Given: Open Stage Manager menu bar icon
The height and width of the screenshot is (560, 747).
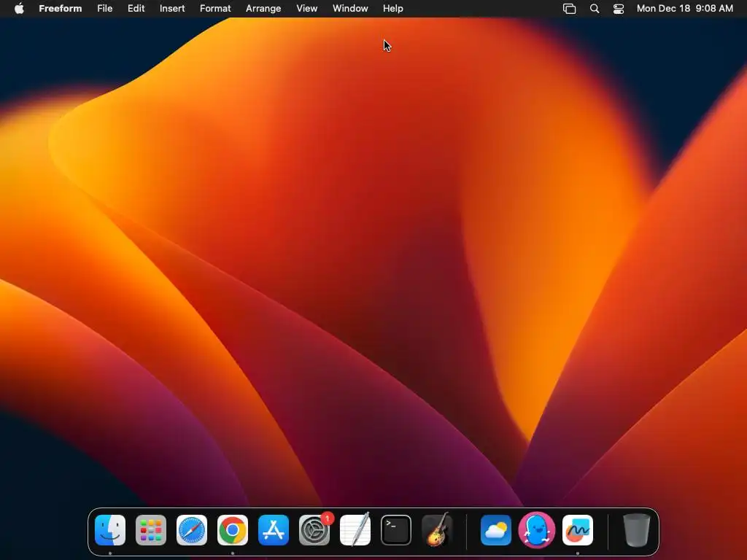Looking at the screenshot, I should click(x=569, y=9).
